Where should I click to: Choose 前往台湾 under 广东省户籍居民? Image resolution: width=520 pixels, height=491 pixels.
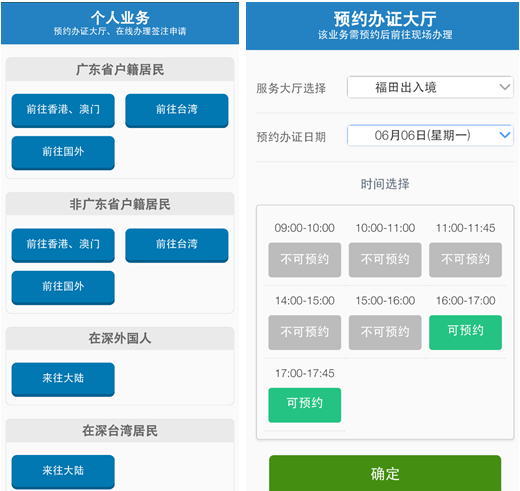click(177, 110)
